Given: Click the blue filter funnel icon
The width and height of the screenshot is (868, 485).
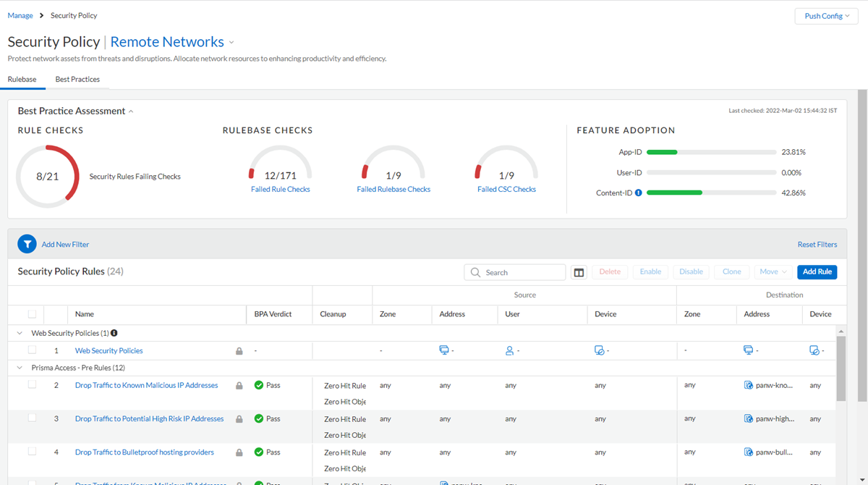Looking at the screenshot, I should tap(27, 245).
